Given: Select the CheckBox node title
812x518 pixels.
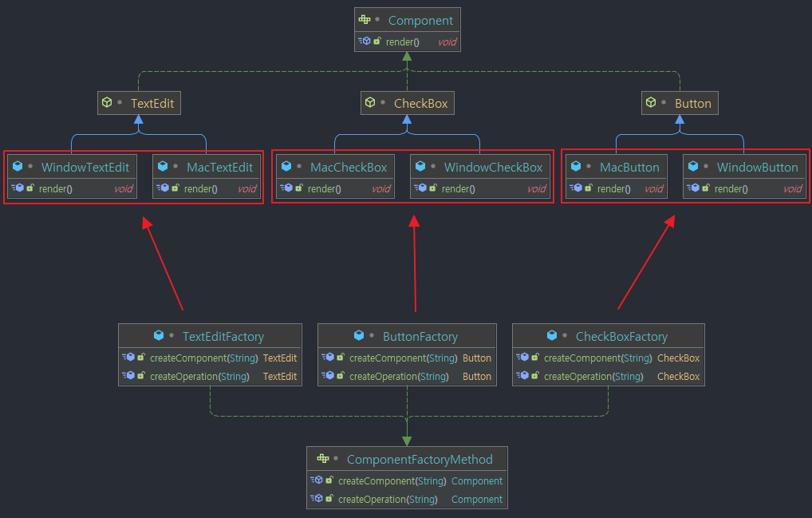Looking at the screenshot, I should pos(420,104).
